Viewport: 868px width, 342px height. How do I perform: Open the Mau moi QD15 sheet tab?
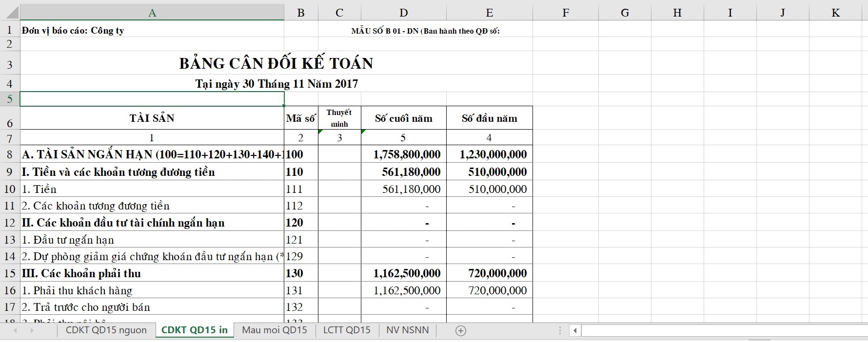[x=275, y=330]
